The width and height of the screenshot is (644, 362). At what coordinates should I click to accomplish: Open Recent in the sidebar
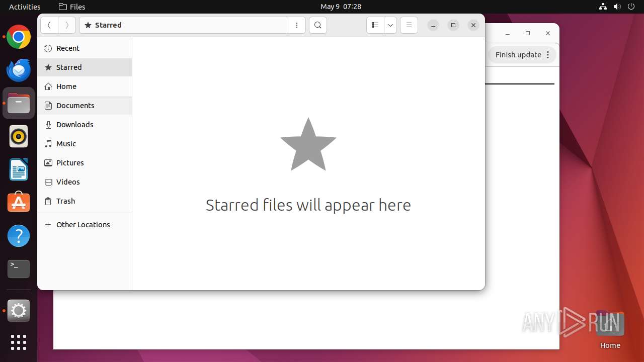pos(85,48)
